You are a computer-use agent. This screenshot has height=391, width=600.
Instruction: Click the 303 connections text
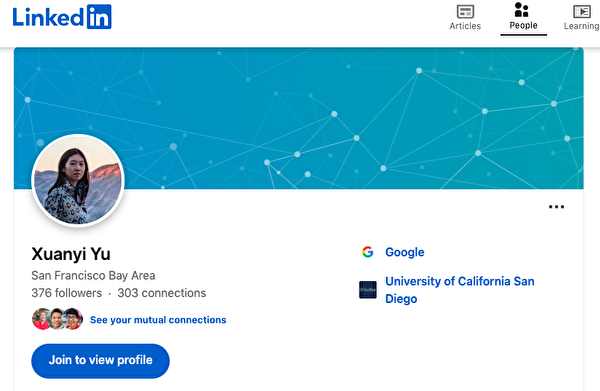coord(161,293)
